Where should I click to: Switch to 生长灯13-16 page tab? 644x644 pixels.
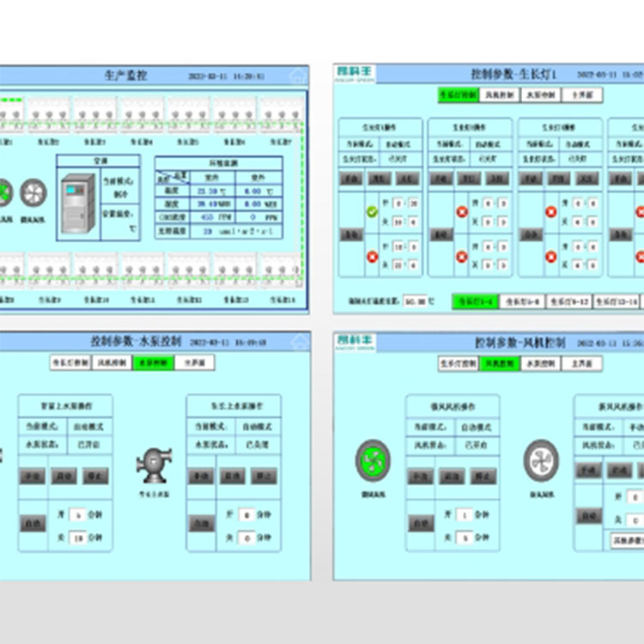617,302
